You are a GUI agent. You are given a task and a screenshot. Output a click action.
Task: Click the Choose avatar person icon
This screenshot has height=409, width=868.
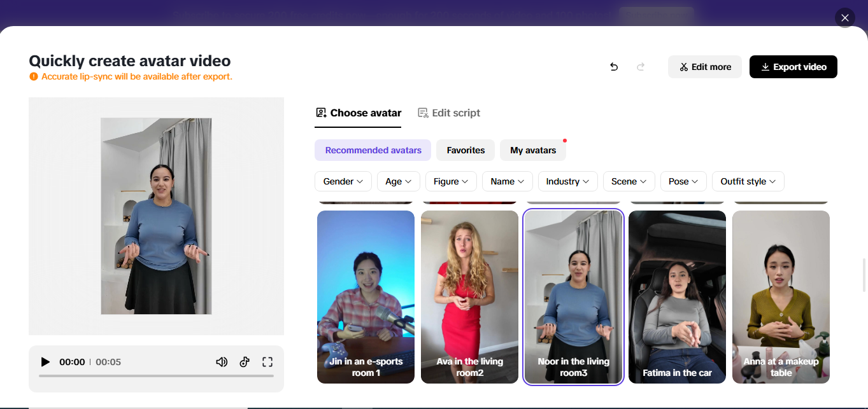320,112
